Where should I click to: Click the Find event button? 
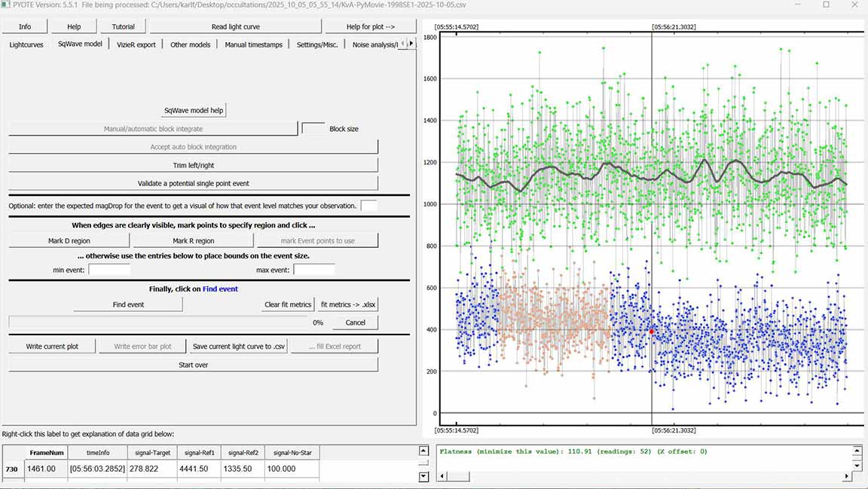[96, 304]
